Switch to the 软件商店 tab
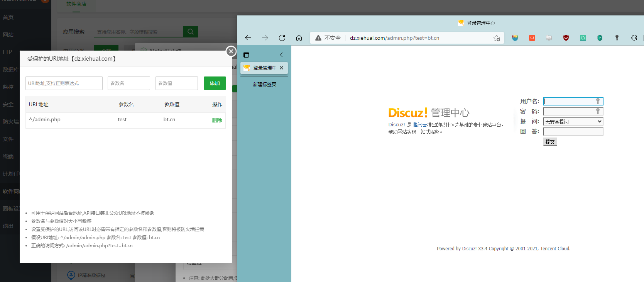Image resolution: width=644 pixels, height=282 pixels. 76,4
